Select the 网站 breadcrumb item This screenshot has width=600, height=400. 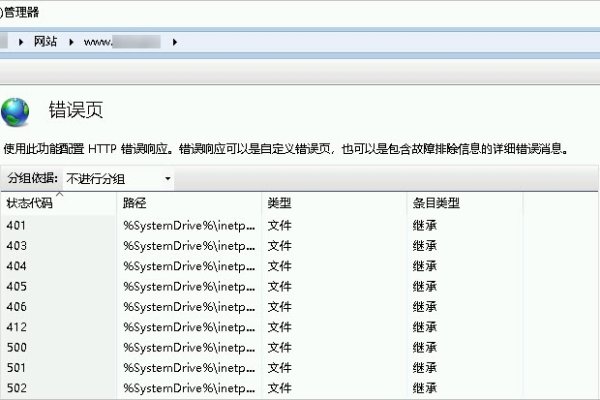[46, 41]
